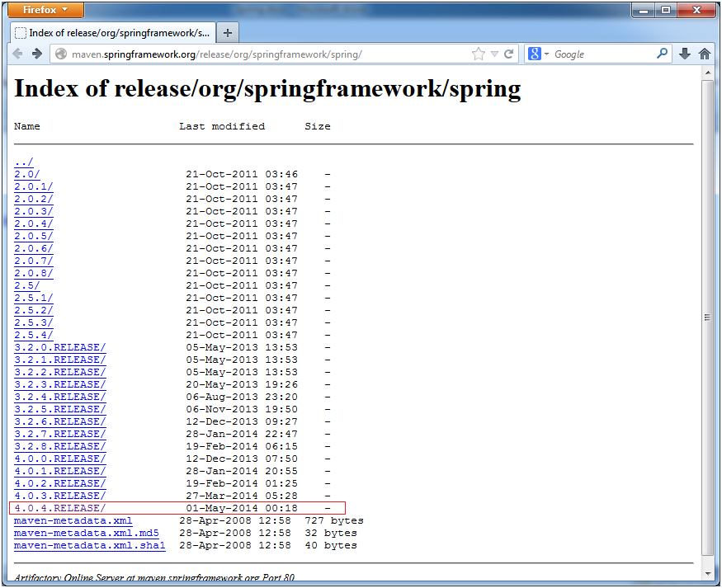Show URL history dropdown arrow
The height and width of the screenshot is (588, 722).
tap(494, 54)
